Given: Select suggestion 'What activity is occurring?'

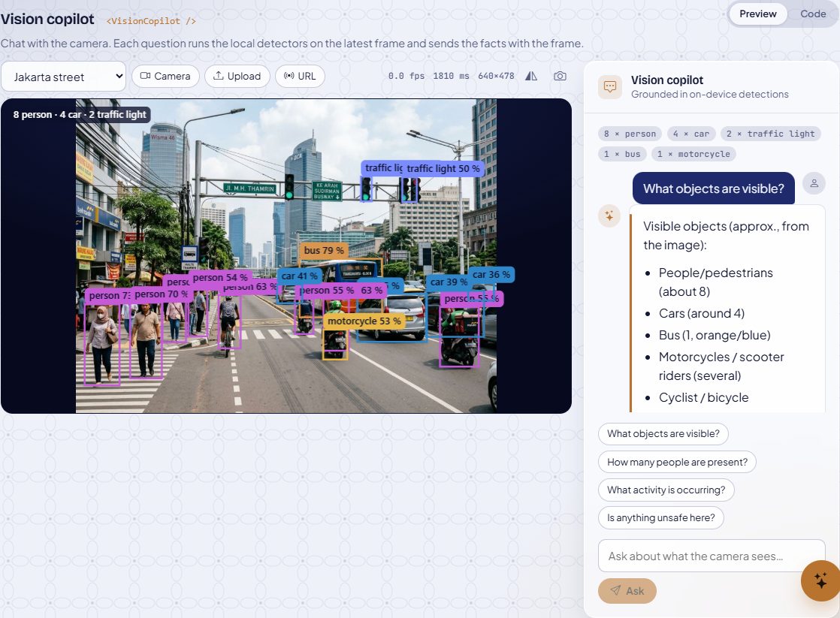Looking at the screenshot, I should click(666, 490).
